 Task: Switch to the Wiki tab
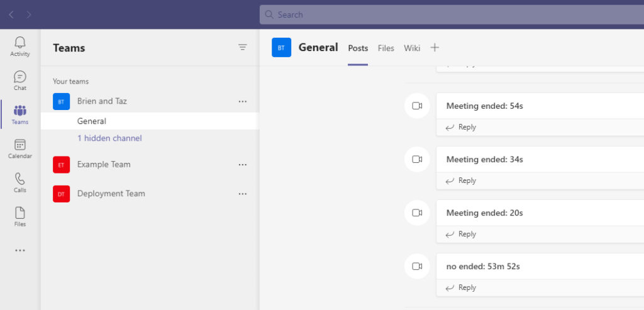pos(412,48)
